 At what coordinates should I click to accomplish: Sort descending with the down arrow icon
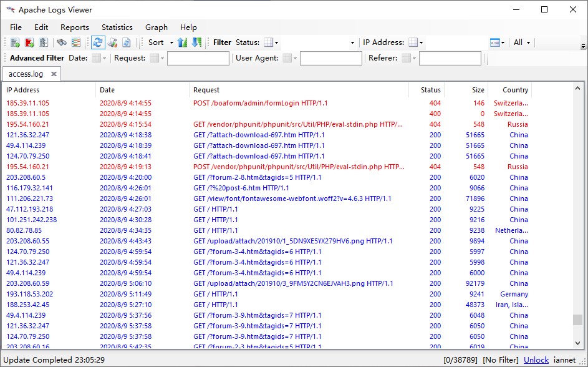tap(196, 42)
